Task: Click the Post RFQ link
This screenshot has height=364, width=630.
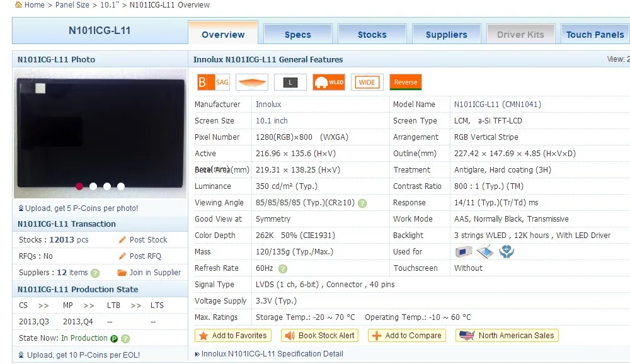Action: pos(145,256)
